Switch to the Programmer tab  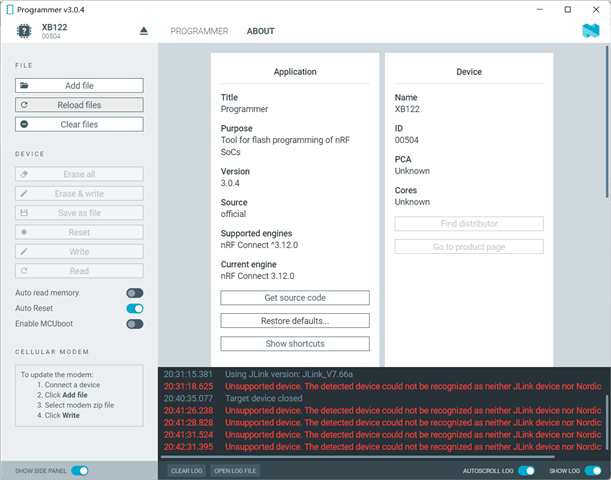point(199,31)
